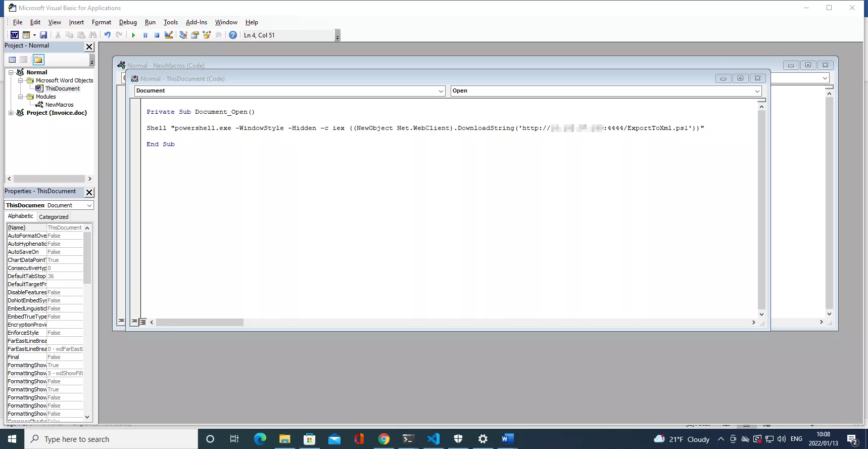Viewport: 868px width, 449px height.
Task: Click Full Module View button in ThisDocument code window
Action: coord(143,322)
